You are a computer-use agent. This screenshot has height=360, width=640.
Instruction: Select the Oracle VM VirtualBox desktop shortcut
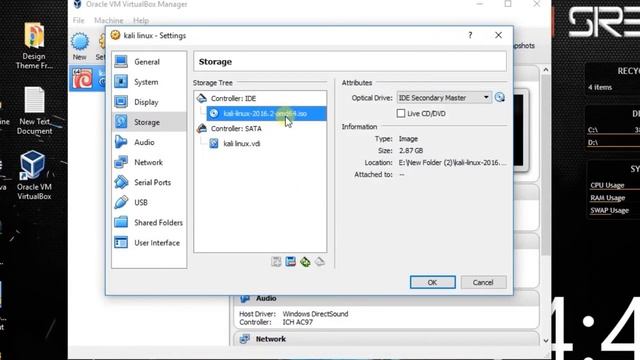click(x=34, y=175)
